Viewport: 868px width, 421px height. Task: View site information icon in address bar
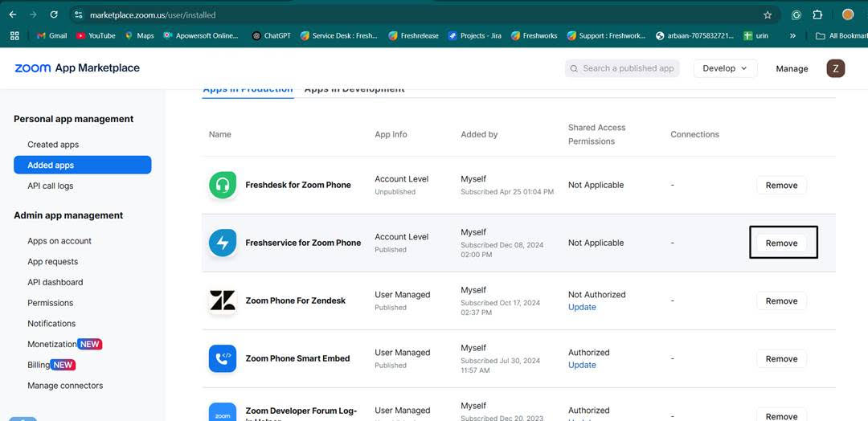[x=79, y=15]
